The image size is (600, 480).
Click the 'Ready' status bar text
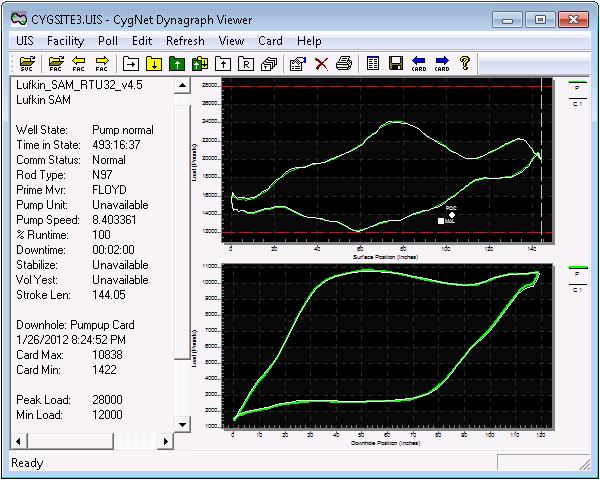pos(27,463)
